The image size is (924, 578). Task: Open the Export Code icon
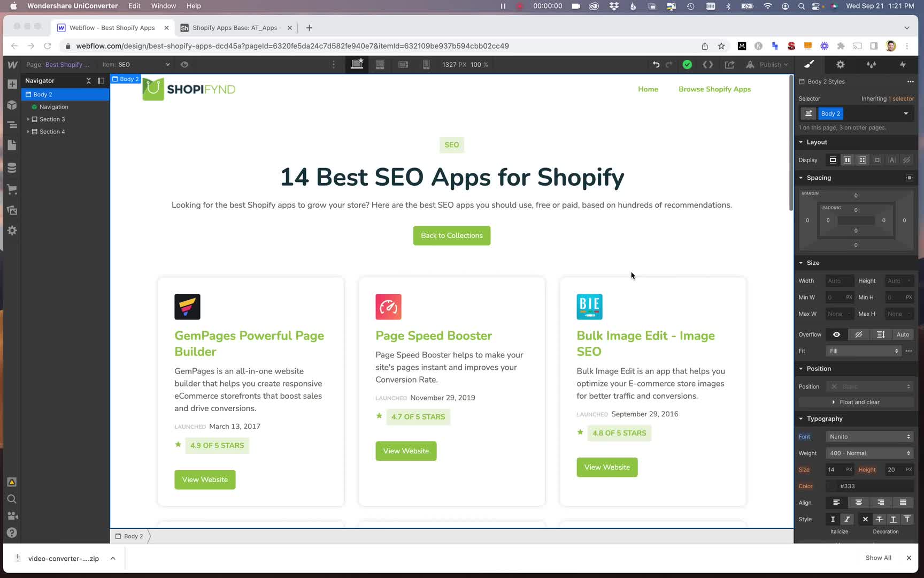(x=708, y=64)
